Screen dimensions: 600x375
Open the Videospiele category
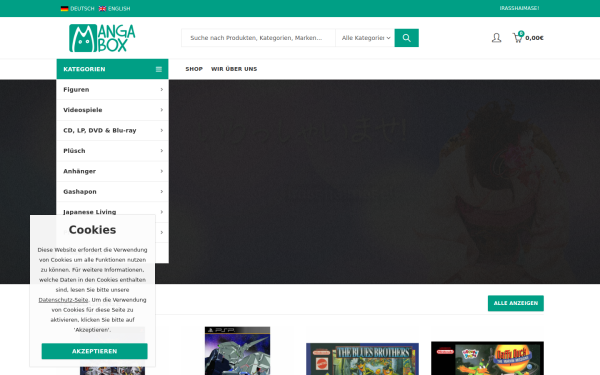pyautogui.click(x=83, y=110)
